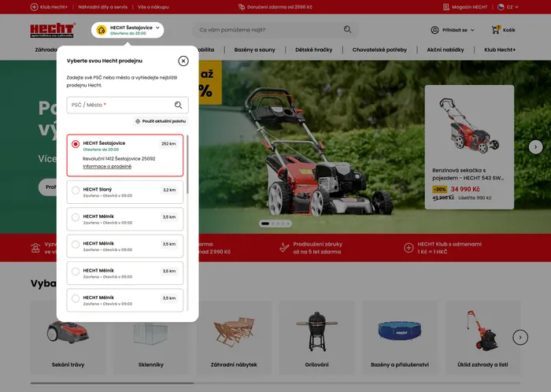Click the 34 990 Kč price
The image size is (551, 392).
465,189
